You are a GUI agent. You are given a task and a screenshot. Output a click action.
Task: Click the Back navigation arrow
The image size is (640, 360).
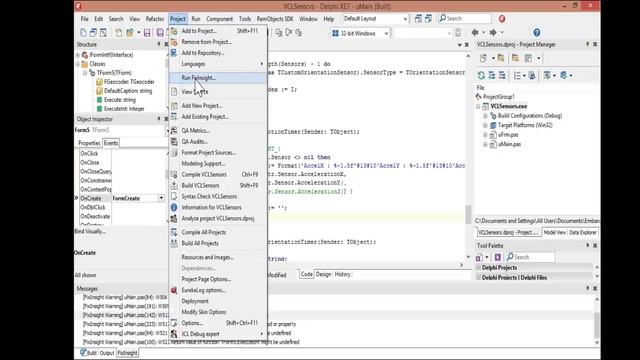pyautogui.click(x=475, y=33)
